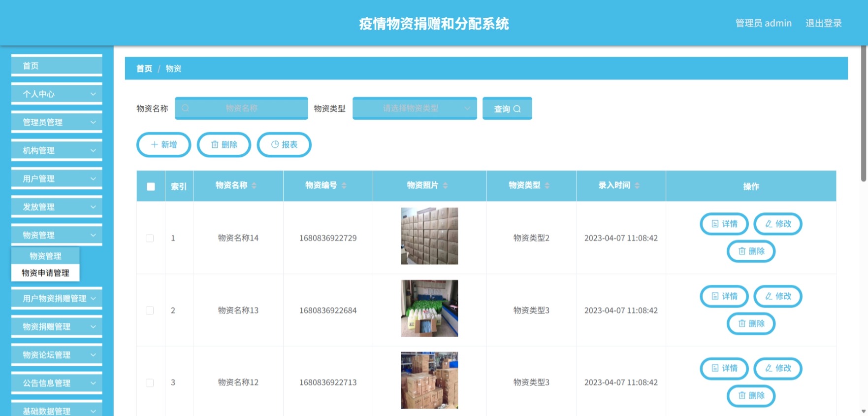
Task: Open photo thumbnail for 物资名称13
Action: tap(429, 309)
